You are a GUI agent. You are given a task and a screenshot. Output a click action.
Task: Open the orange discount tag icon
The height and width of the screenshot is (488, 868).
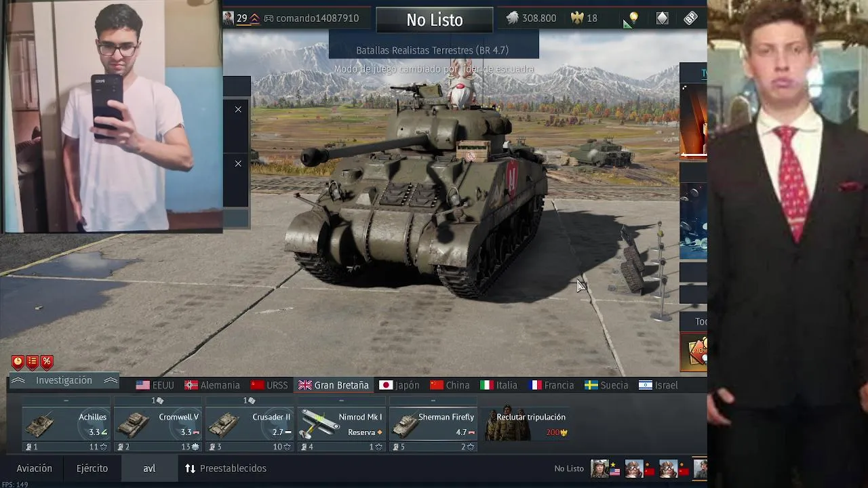click(x=694, y=351)
